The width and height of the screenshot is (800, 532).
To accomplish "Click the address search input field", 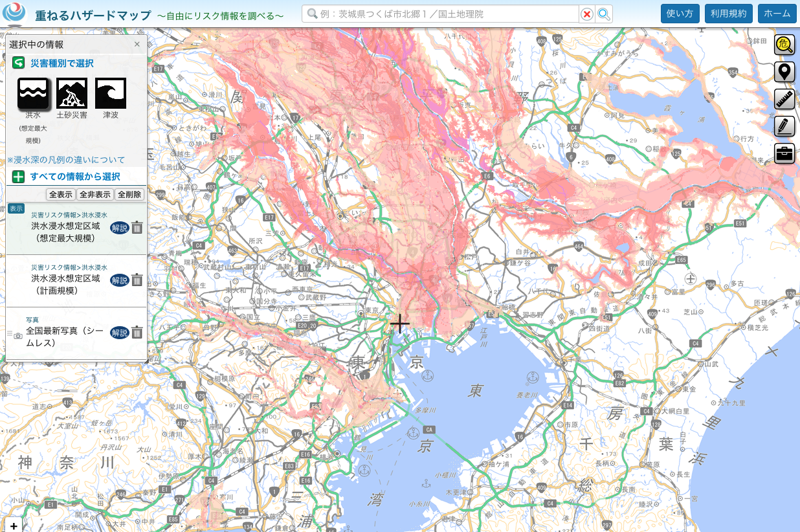I will (441, 14).
